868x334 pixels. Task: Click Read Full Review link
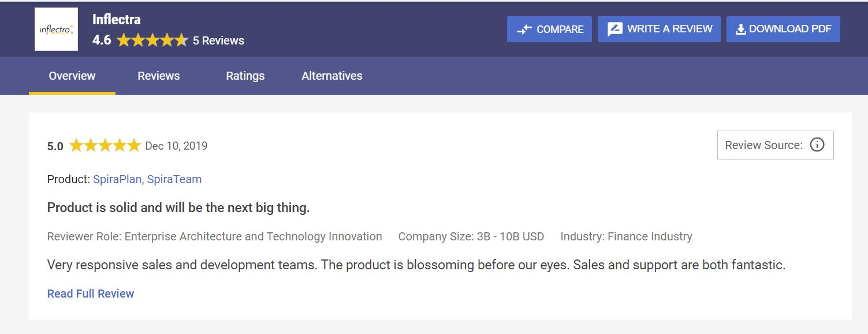91,294
